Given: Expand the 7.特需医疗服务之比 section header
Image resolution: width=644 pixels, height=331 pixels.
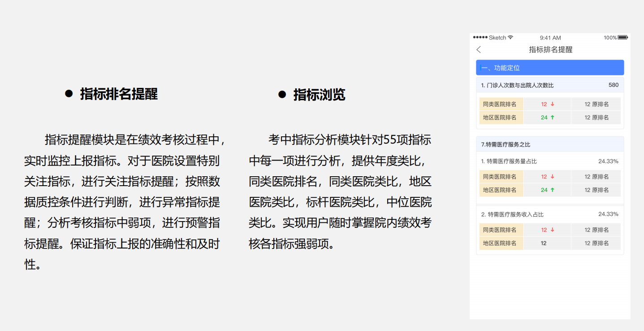Looking at the screenshot, I should tap(550, 144).
